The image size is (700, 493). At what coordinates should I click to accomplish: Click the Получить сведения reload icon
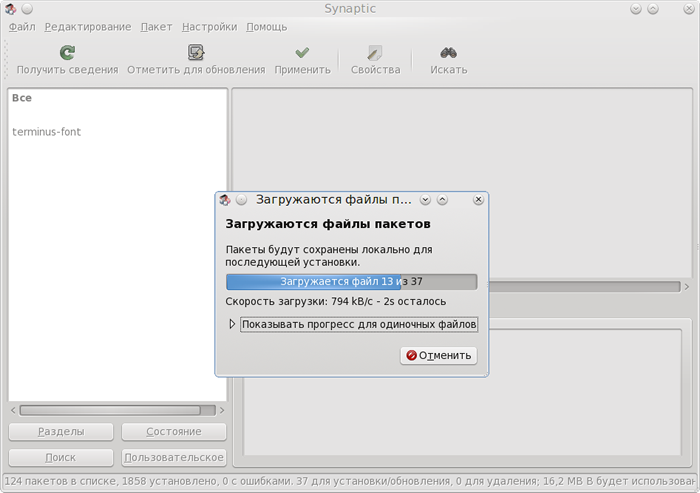(x=67, y=53)
